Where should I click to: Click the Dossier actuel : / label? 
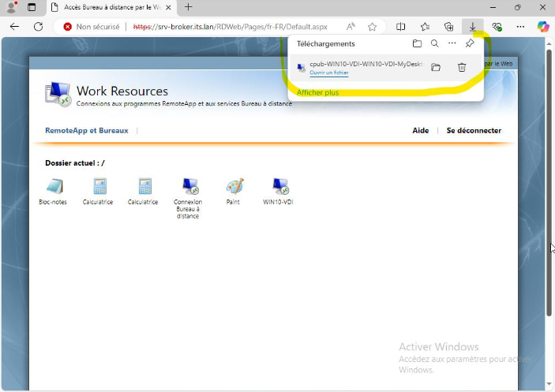[75, 163]
